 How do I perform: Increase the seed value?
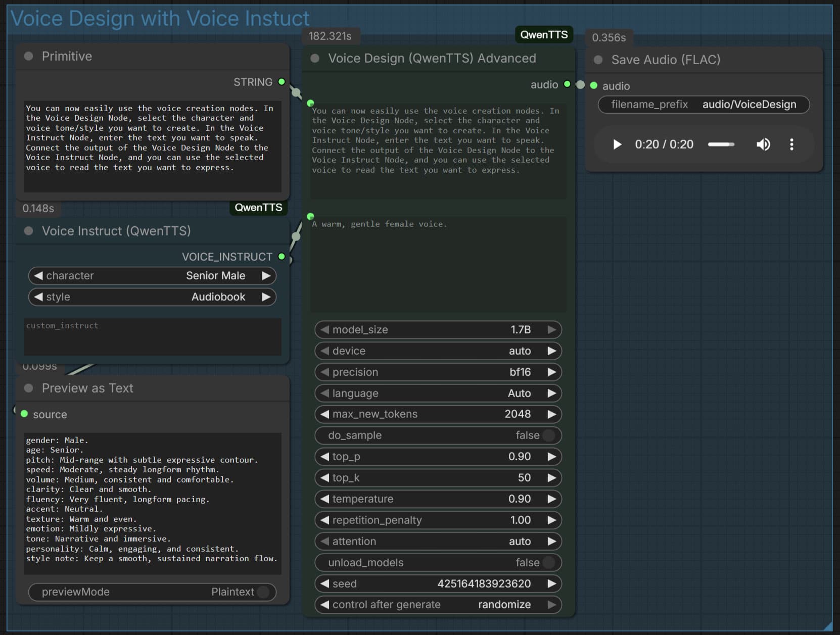pyautogui.click(x=551, y=583)
